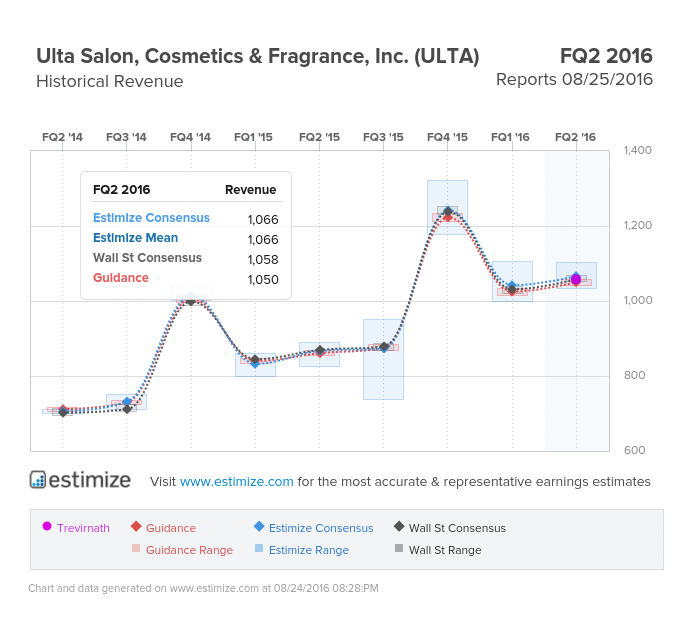The height and width of the screenshot is (620, 685).
Task: Click the chart generated timestamp footer
Action: pos(203,589)
